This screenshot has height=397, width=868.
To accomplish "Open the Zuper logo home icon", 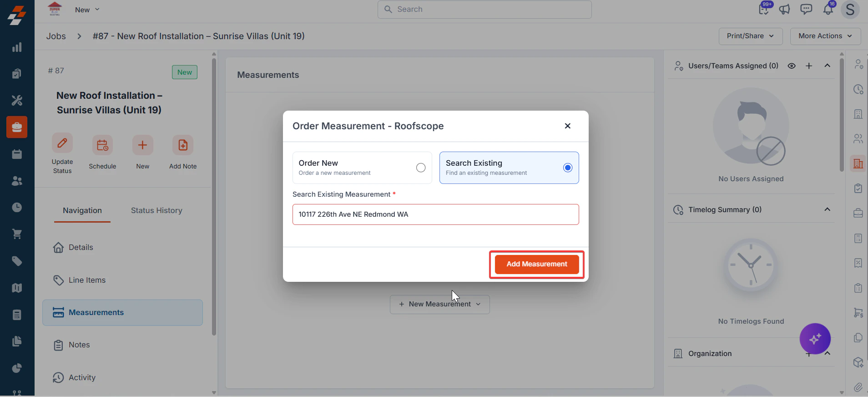I will [x=17, y=15].
